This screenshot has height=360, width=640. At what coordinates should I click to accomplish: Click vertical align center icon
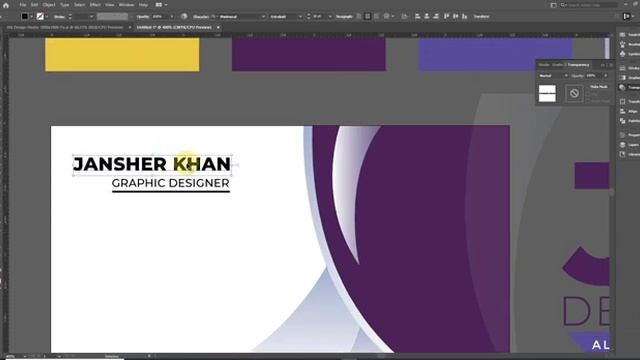[456, 16]
